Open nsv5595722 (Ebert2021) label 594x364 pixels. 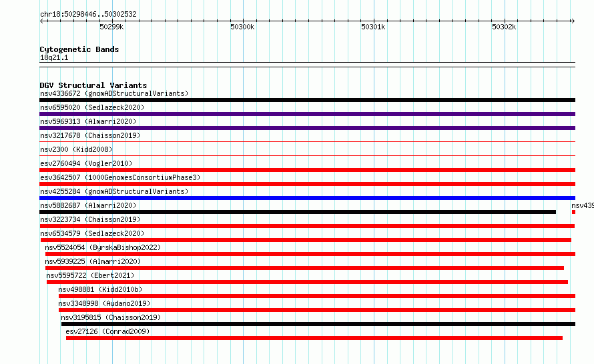coord(90,275)
